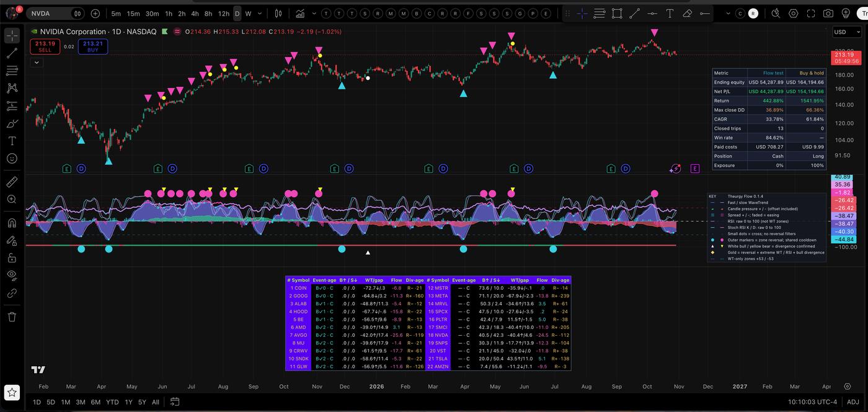Image resolution: width=868 pixels, height=412 pixels.
Task: Toggle magnet mode
Action: pyautogui.click(x=12, y=222)
